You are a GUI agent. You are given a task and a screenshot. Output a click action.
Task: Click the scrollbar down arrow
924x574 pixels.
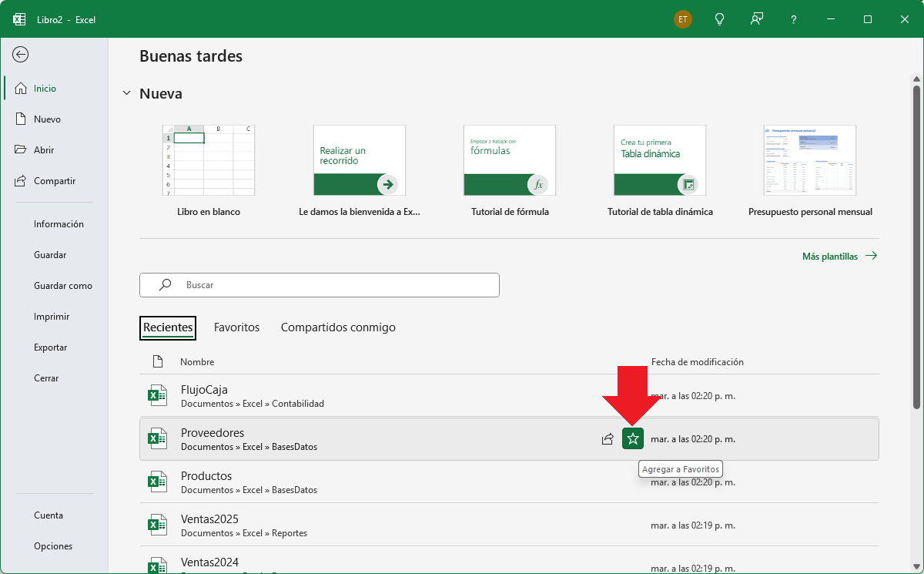(916, 567)
